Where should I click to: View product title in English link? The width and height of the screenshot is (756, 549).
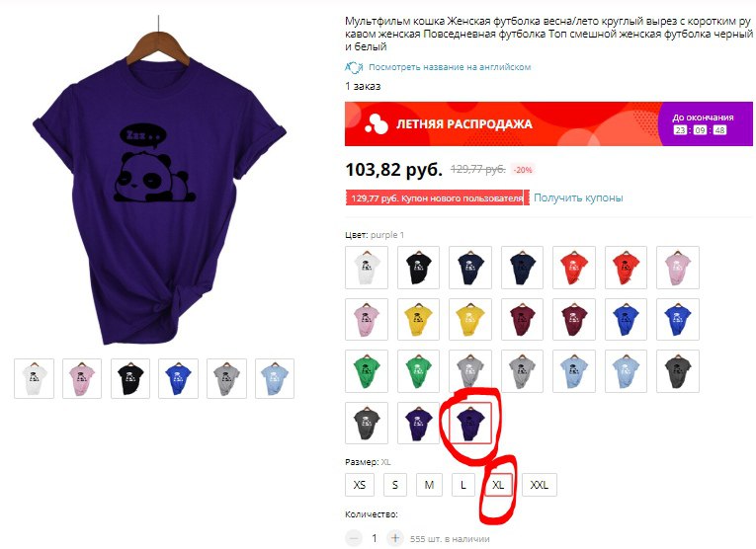click(x=450, y=67)
